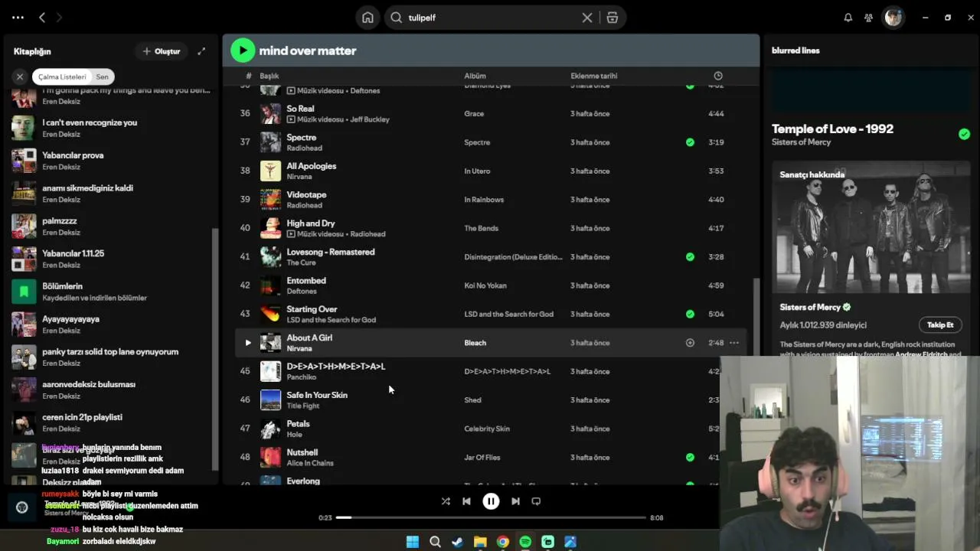Sort tracks by the 'Albüm' column
The image size is (980, 551).
[x=475, y=76]
